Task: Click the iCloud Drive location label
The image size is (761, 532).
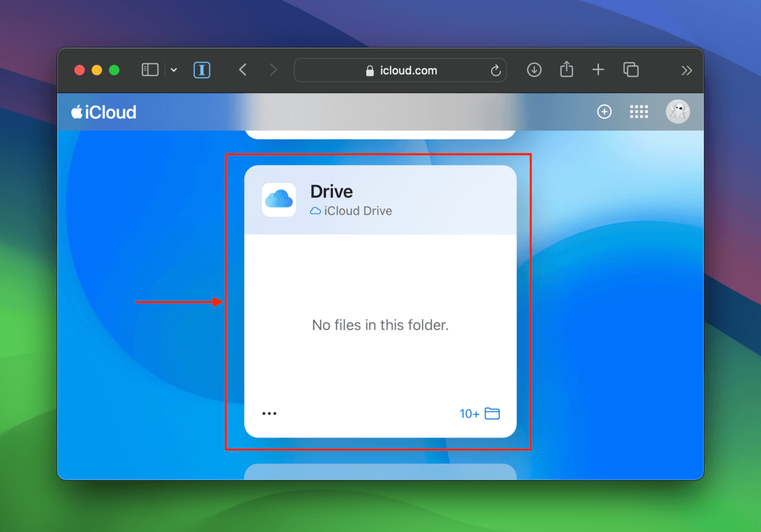Action: tap(351, 211)
